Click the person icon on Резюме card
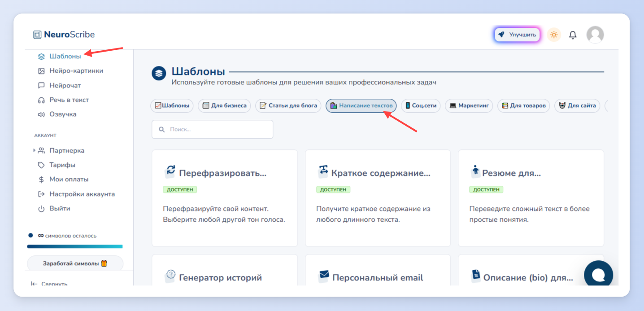This screenshot has width=644, height=311. [x=475, y=171]
